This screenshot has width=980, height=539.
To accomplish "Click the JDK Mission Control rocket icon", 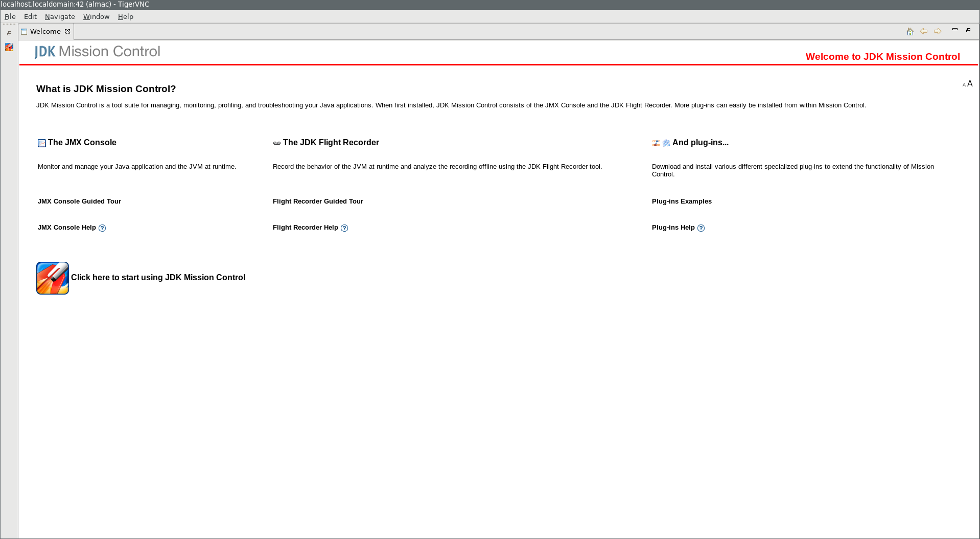I will [53, 278].
